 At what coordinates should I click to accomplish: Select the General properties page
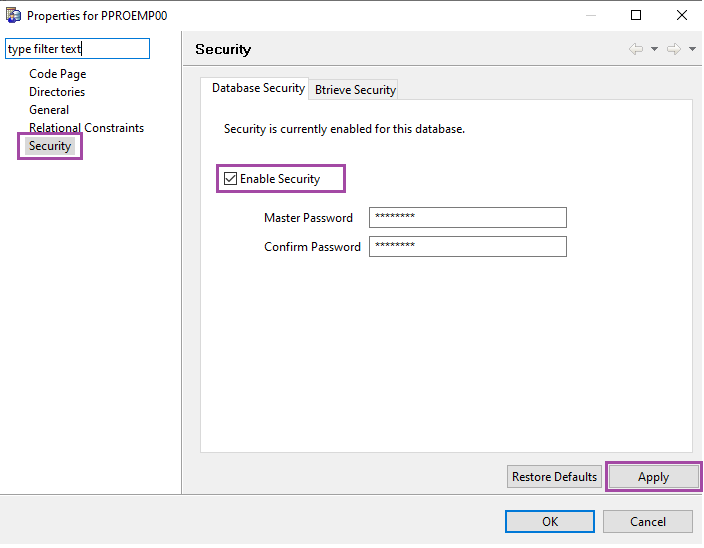pos(49,110)
